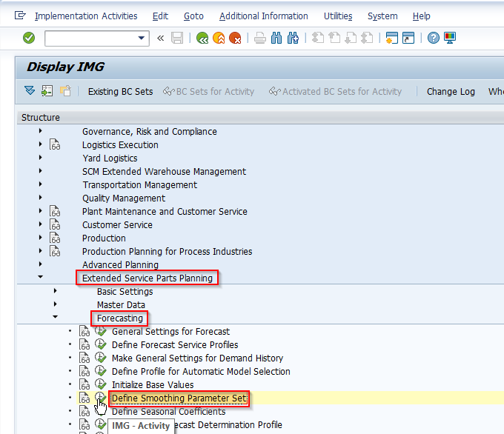Expand the Quality Management node
Screen dimensions: 504x434
[41, 198]
